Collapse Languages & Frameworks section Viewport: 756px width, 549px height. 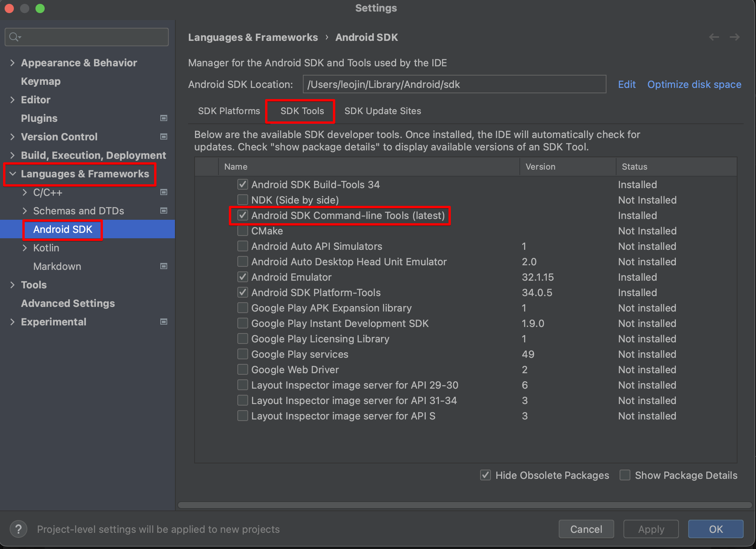tap(12, 173)
